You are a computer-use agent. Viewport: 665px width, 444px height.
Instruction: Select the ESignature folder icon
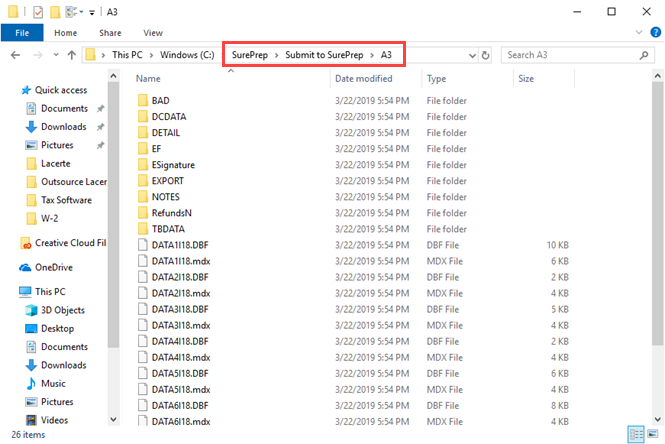pyautogui.click(x=143, y=165)
